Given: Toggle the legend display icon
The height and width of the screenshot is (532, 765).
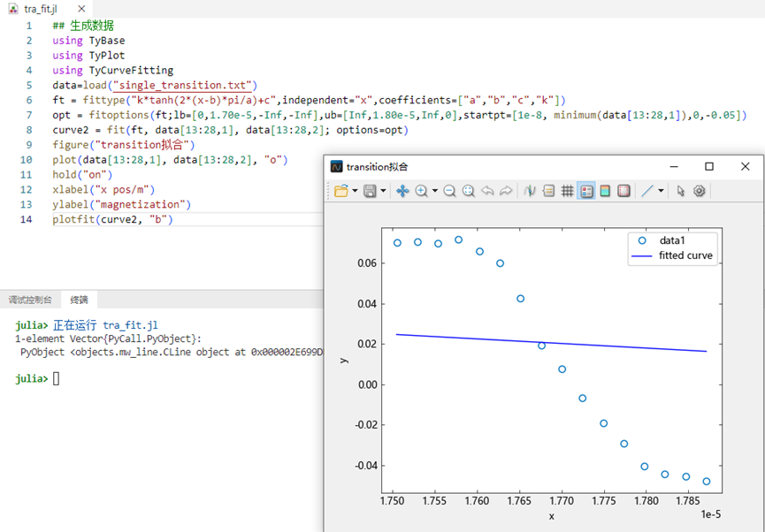Looking at the screenshot, I should [x=586, y=191].
